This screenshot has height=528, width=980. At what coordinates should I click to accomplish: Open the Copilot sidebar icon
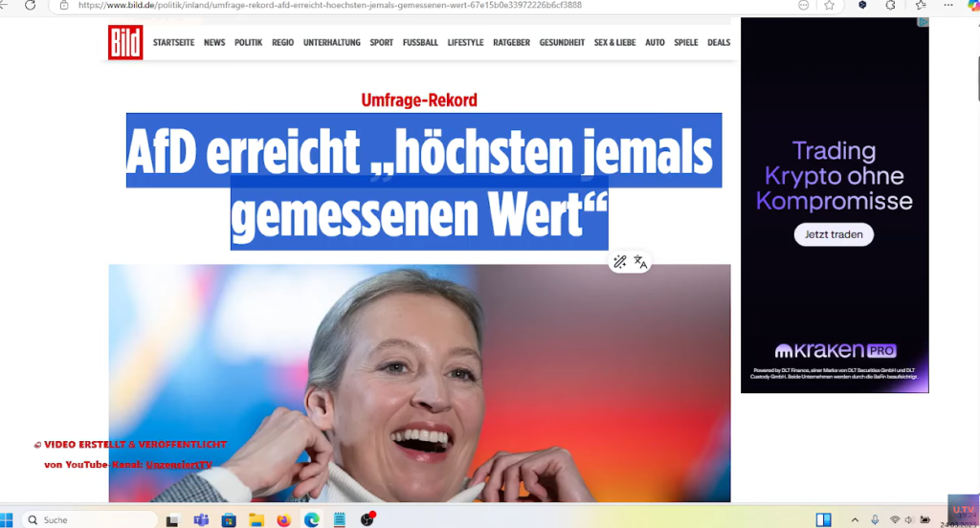pyautogui.click(x=973, y=5)
